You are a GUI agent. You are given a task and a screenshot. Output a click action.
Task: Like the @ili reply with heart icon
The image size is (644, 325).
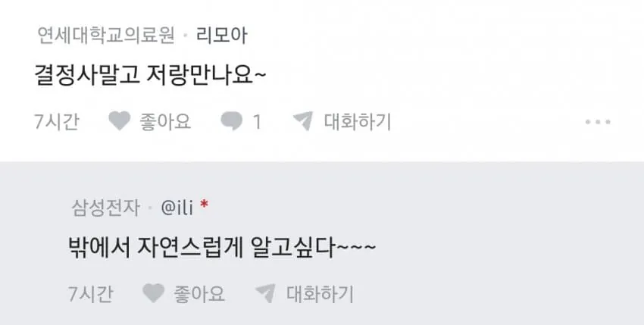tap(154, 293)
